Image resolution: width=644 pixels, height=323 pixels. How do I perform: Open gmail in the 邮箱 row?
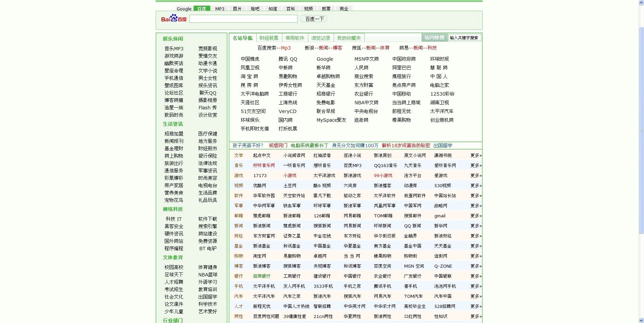click(440, 216)
